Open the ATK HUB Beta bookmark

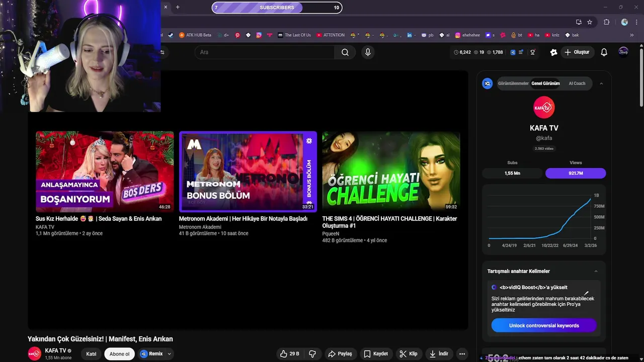(x=195, y=35)
